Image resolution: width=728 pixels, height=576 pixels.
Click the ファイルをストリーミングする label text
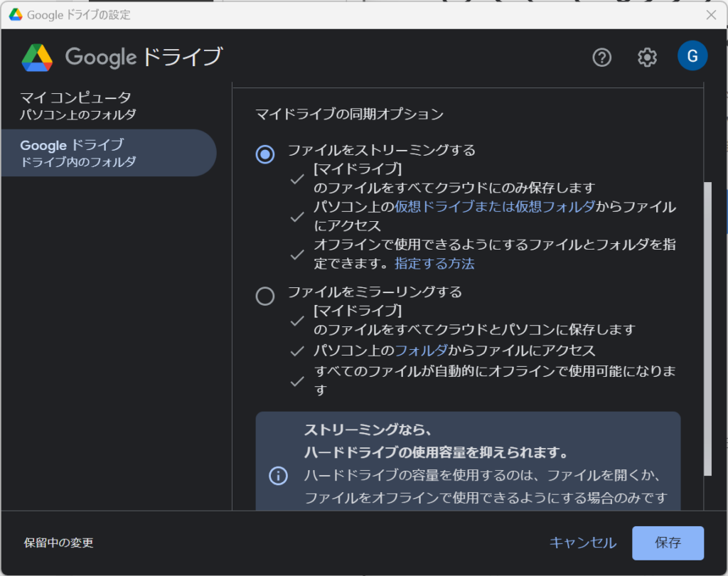(x=381, y=150)
